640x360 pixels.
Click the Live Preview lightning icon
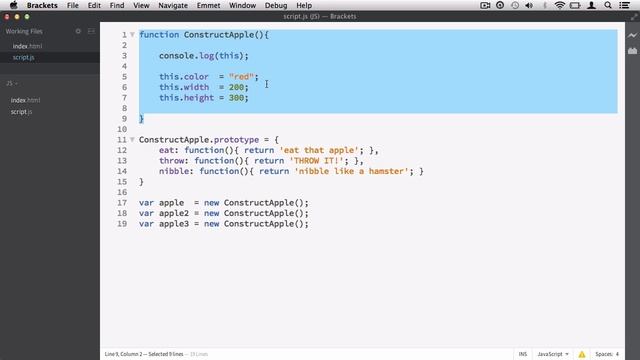click(x=632, y=36)
